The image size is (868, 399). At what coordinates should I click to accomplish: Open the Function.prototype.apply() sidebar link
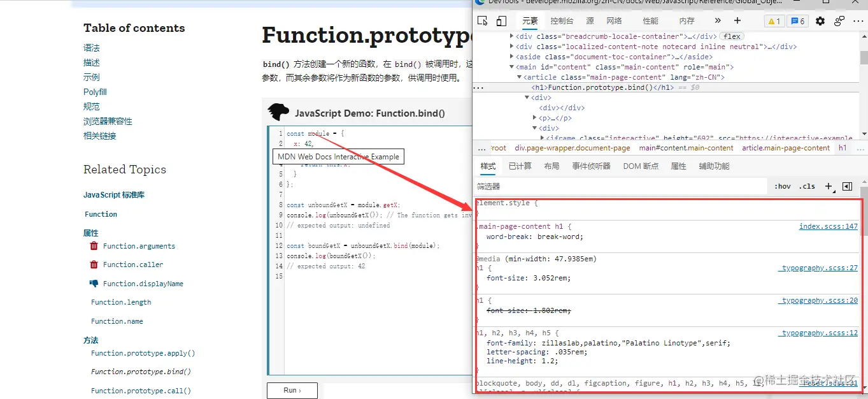click(x=143, y=353)
